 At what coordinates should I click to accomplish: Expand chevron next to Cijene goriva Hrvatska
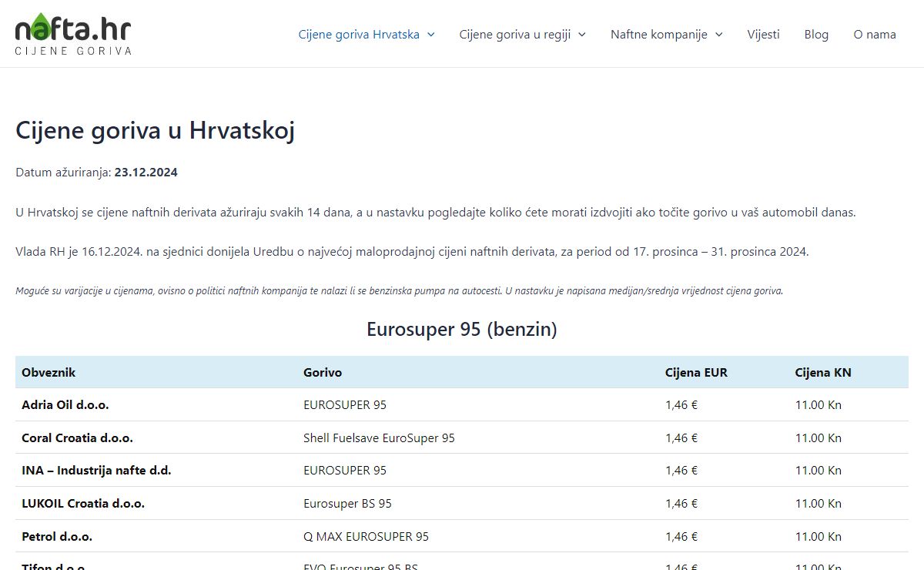(430, 34)
